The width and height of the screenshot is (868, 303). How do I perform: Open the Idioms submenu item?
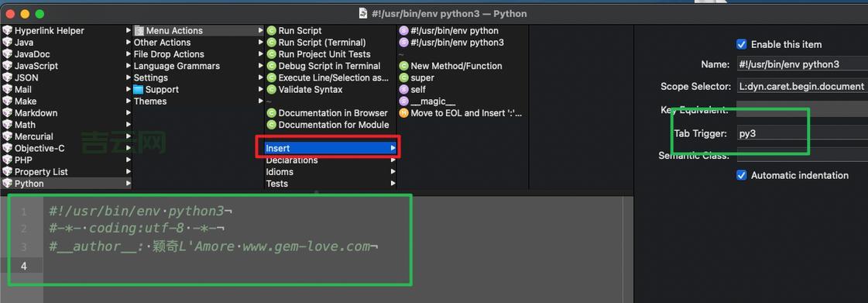tap(331, 172)
